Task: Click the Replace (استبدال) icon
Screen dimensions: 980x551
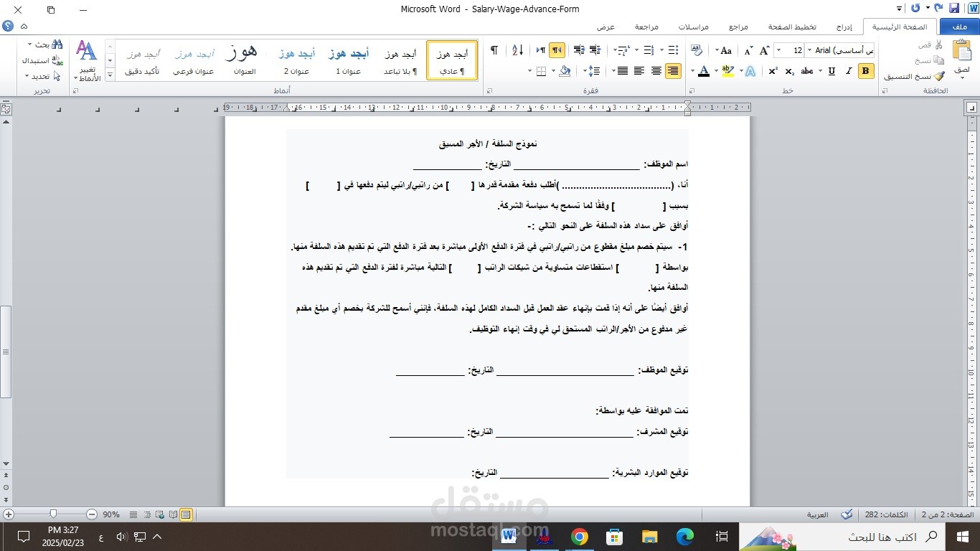Action: pyautogui.click(x=57, y=61)
